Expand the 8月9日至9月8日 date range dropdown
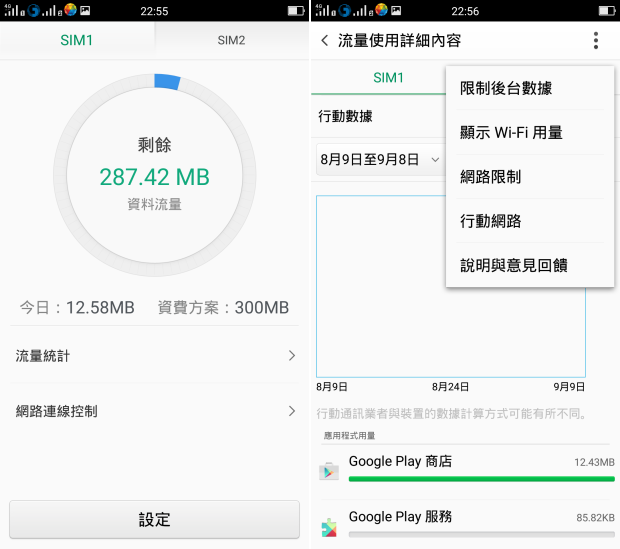Image resolution: width=620 pixels, height=549 pixels. pos(380,160)
